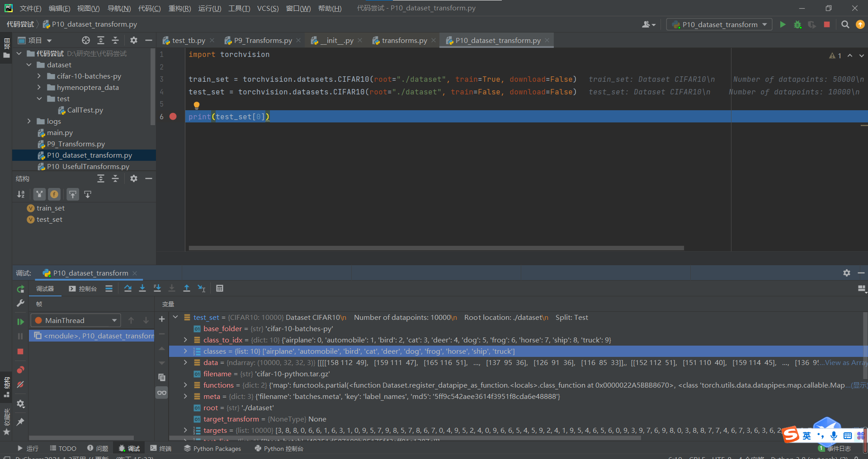Start the Debug bug icon in main toolbar

click(797, 24)
